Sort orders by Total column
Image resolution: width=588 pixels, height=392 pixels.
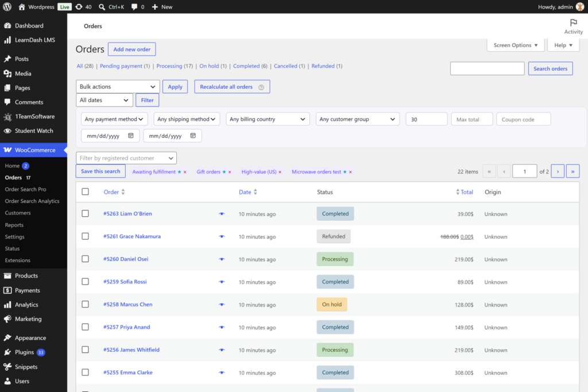point(464,192)
